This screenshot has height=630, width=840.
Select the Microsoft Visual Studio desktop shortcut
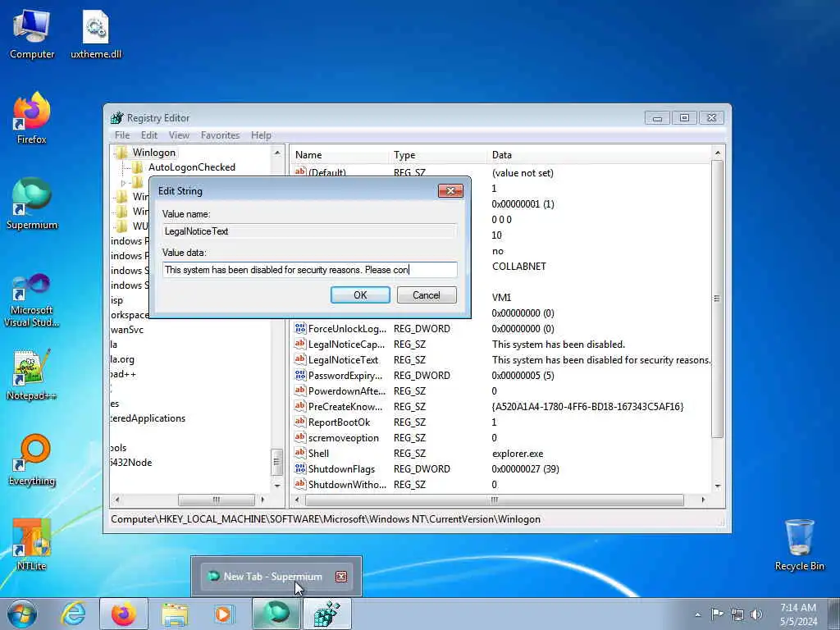tap(32, 300)
